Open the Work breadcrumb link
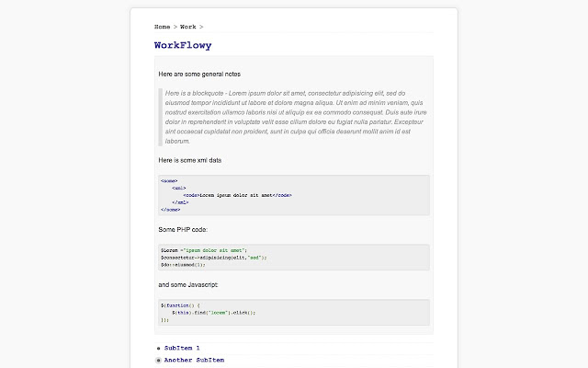The image size is (588, 368). [x=187, y=27]
